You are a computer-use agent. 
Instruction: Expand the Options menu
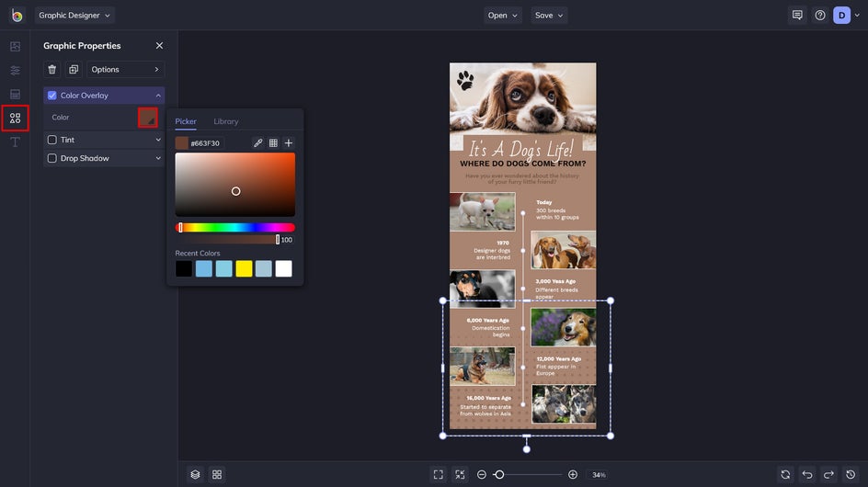click(x=126, y=70)
